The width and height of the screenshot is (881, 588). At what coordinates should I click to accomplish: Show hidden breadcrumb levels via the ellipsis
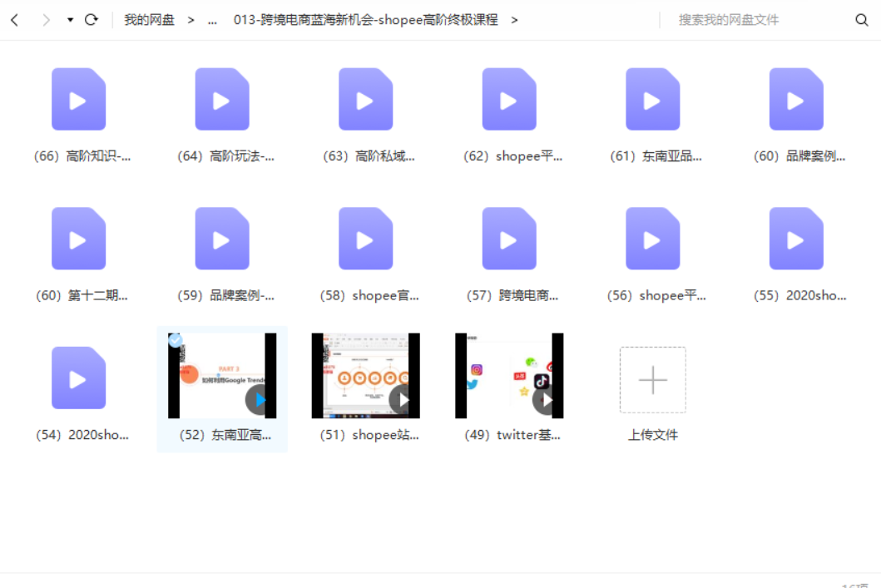(212, 21)
